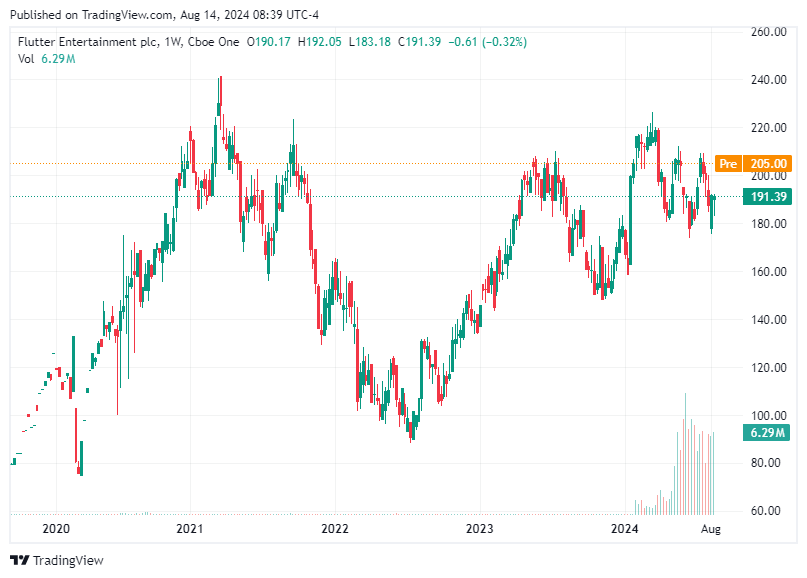This screenshot has width=807, height=578.
Task: Click the 220.00 price axis label
Action: tap(768, 128)
